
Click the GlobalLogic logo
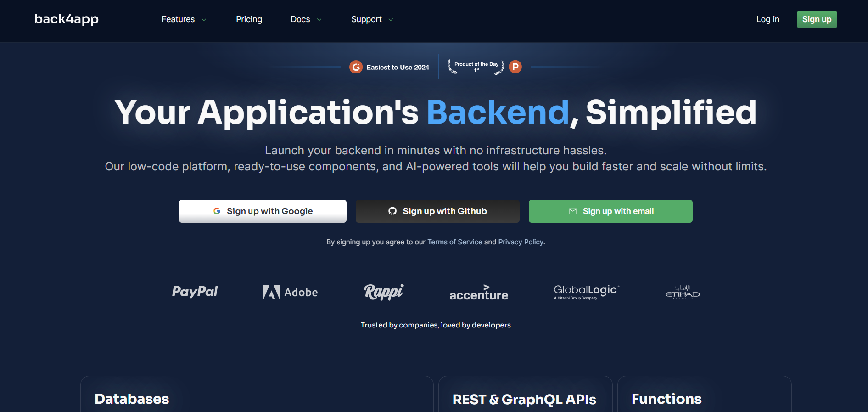point(586,292)
